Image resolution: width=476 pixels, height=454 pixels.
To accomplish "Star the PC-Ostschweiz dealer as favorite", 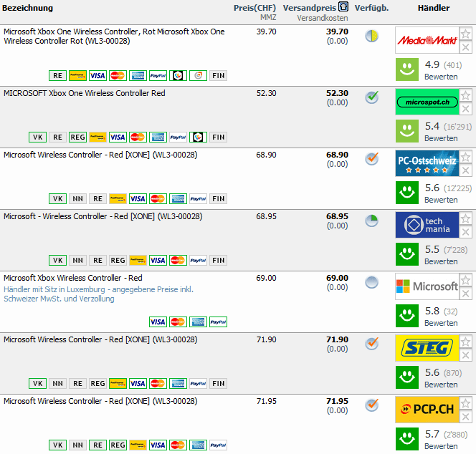I will [x=465, y=157].
